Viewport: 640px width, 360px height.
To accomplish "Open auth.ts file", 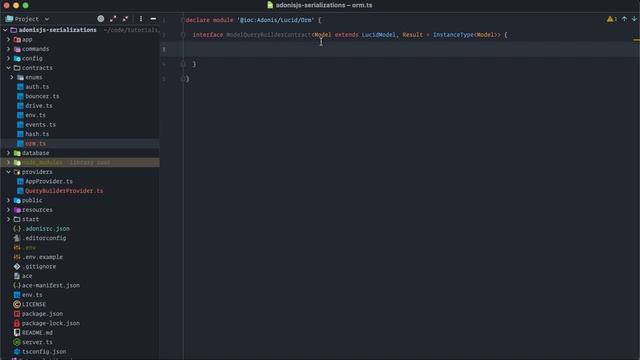I will tap(37, 87).
